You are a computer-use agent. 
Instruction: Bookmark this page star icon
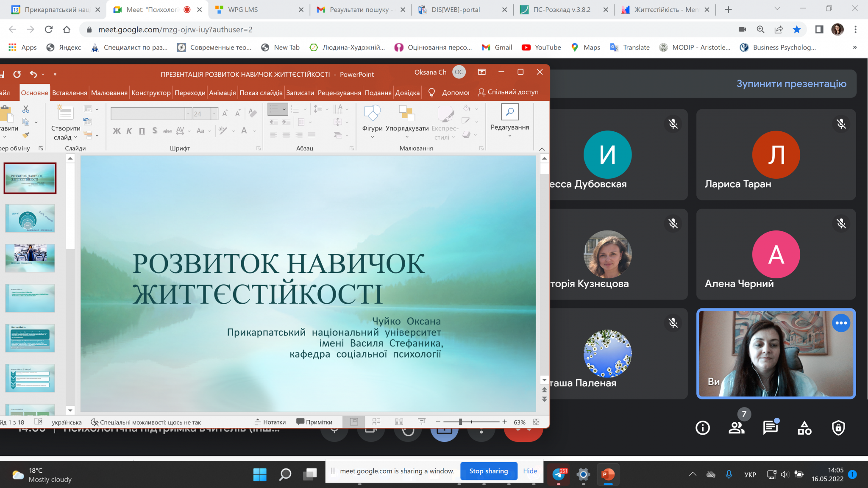pos(797,29)
